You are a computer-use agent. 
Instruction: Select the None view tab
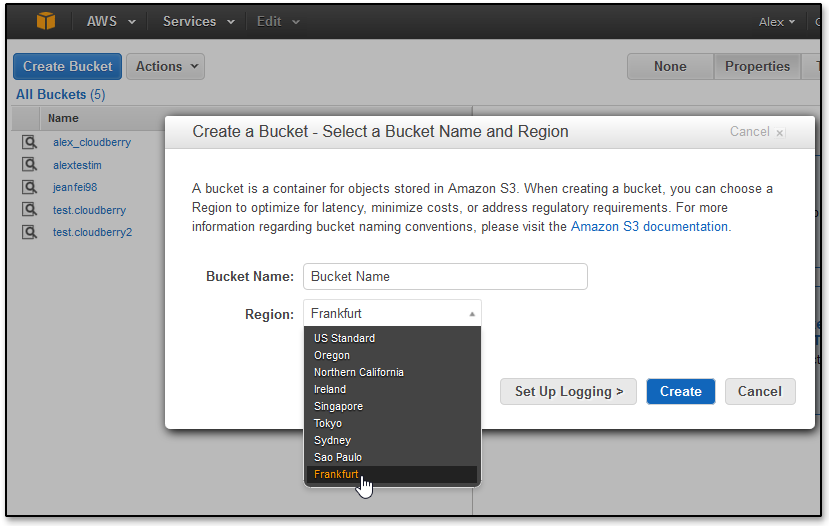point(670,67)
